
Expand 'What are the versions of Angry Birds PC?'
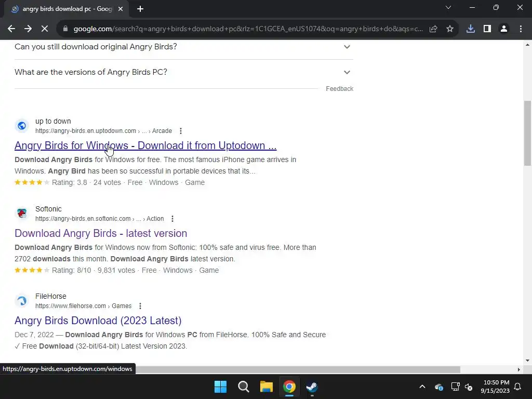click(x=183, y=72)
